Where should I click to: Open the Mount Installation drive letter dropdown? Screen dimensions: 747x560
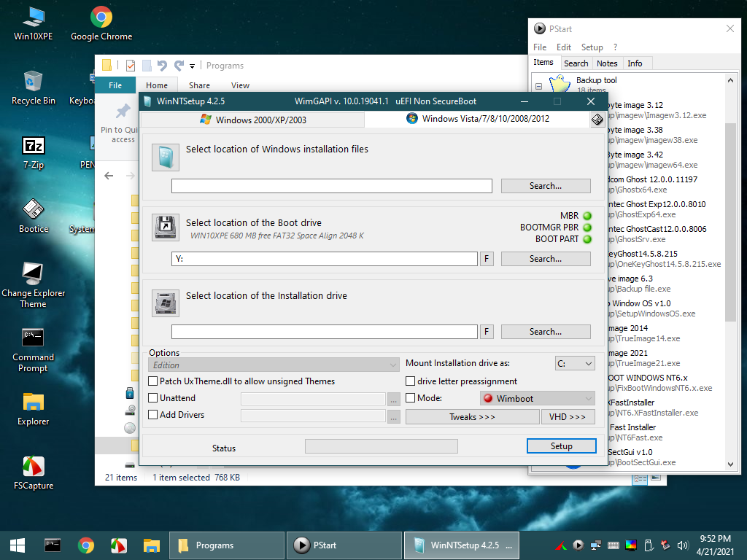[x=575, y=363]
